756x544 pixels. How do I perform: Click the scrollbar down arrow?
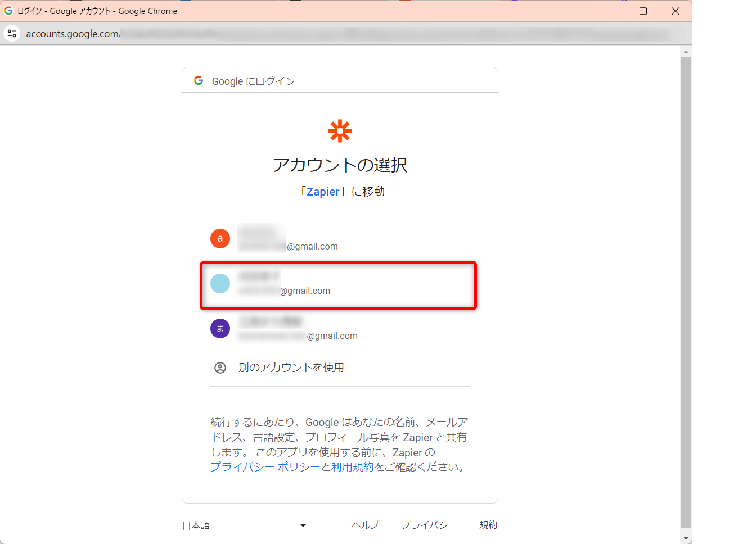[x=686, y=538]
